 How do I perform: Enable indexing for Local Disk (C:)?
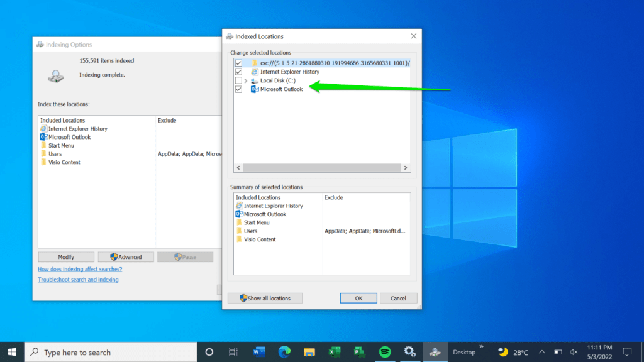tap(238, 80)
